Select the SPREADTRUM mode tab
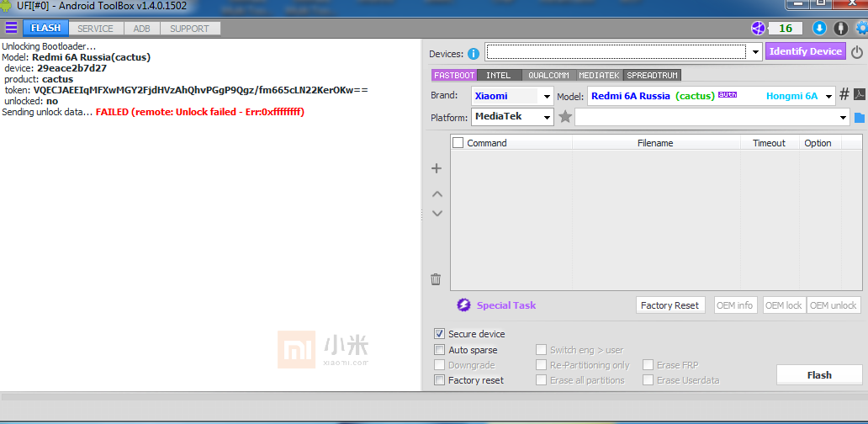The width and height of the screenshot is (868, 424). pyautogui.click(x=652, y=75)
